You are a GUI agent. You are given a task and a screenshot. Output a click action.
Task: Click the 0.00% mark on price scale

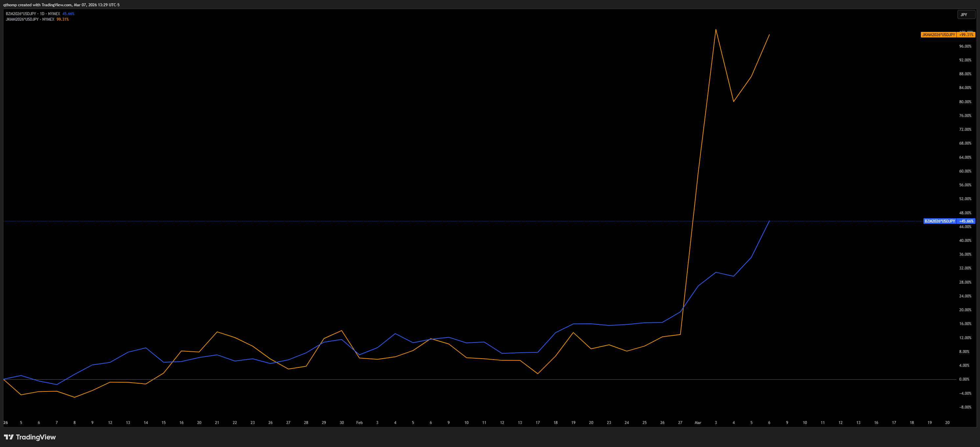point(964,379)
